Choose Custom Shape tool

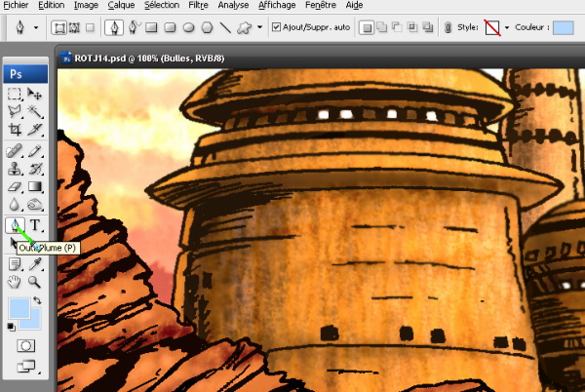(x=245, y=27)
